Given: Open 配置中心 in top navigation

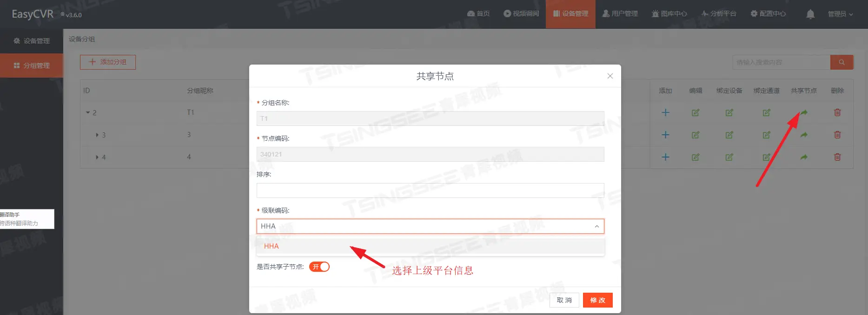Looking at the screenshot, I should (768, 13).
